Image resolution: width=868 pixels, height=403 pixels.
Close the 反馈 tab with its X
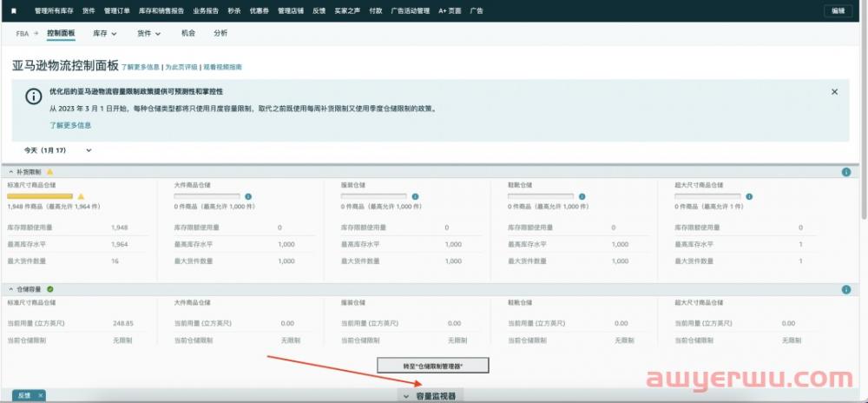pyautogui.click(x=40, y=396)
